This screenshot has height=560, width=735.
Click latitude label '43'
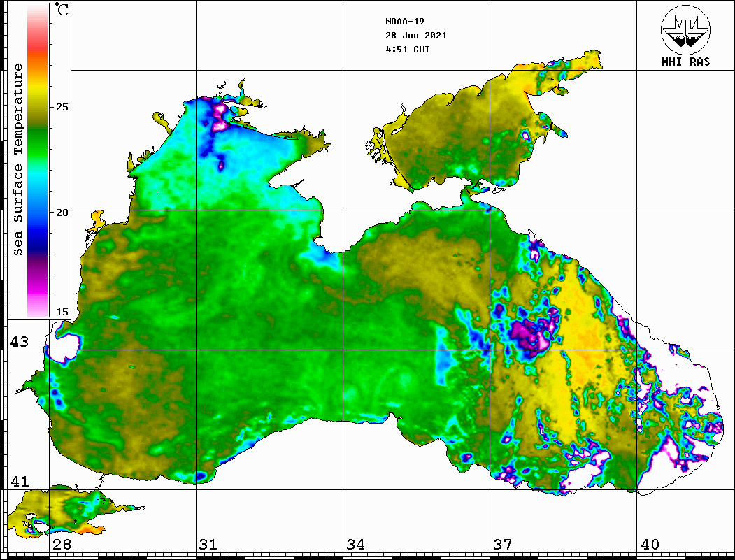point(20,342)
